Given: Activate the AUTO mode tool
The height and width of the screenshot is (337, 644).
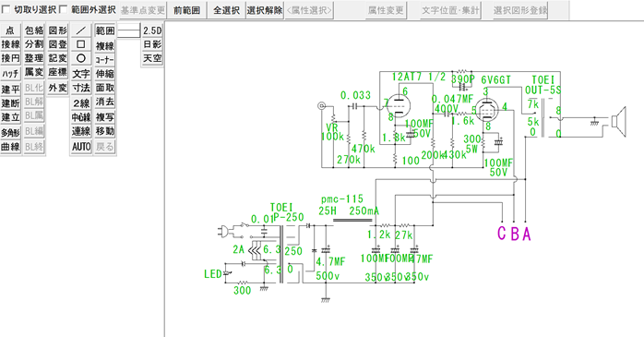Looking at the screenshot, I should pyautogui.click(x=81, y=147).
